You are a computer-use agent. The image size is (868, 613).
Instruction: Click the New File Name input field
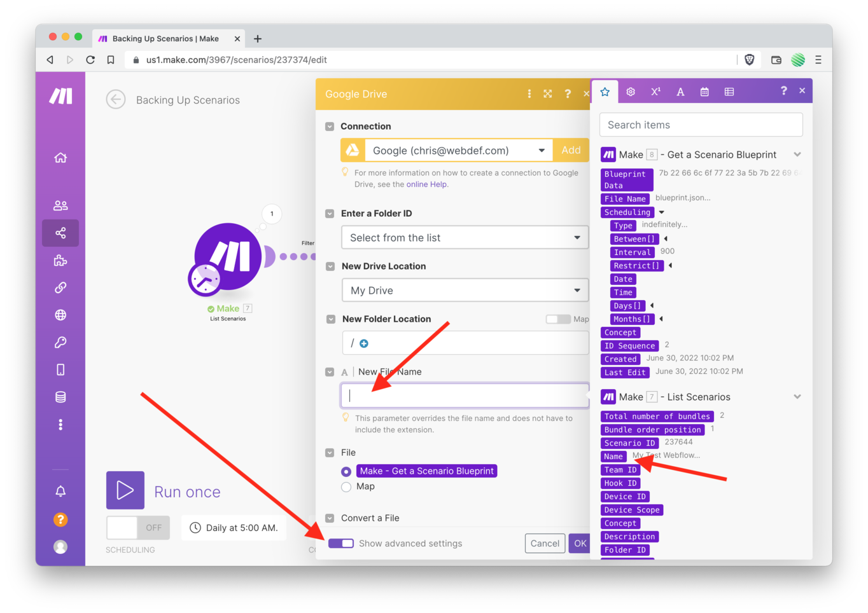[465, 396]
